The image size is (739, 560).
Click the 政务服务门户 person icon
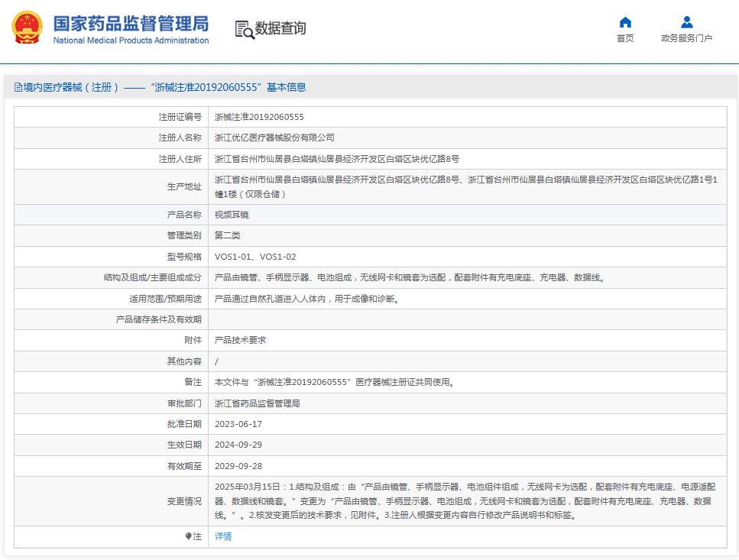coord(686,22)
